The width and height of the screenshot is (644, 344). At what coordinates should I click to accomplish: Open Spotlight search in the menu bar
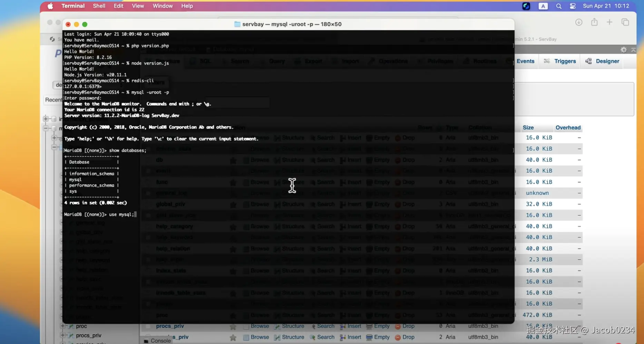[x=559, y=6]
